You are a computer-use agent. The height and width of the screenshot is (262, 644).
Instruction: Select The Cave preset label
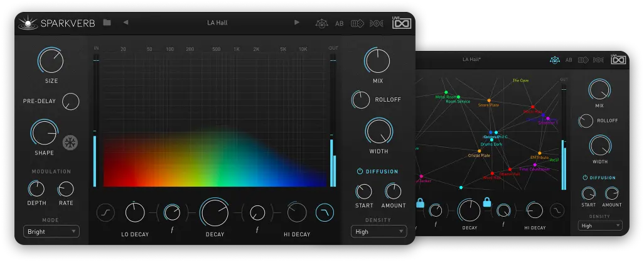[520, 80]
